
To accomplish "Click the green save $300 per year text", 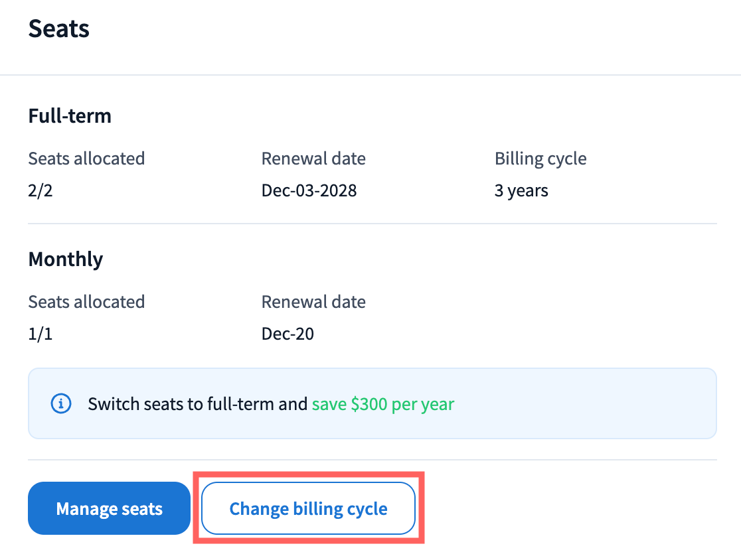I will coord(382,404).
